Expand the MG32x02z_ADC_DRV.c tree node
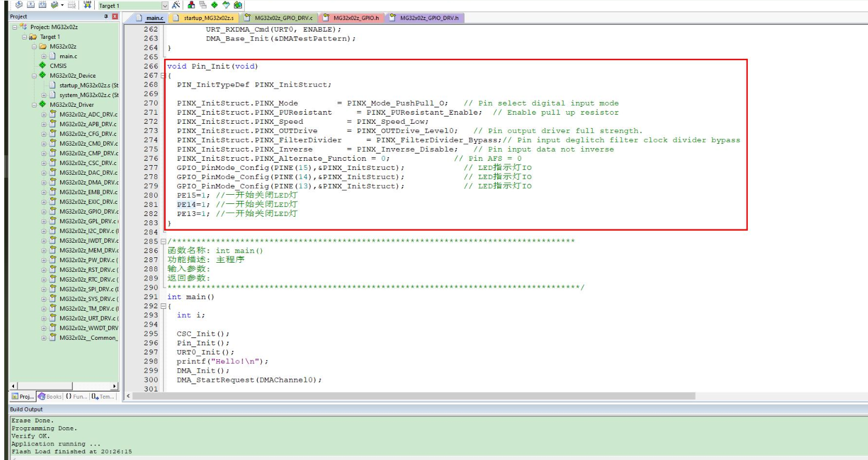 [44, 115]
